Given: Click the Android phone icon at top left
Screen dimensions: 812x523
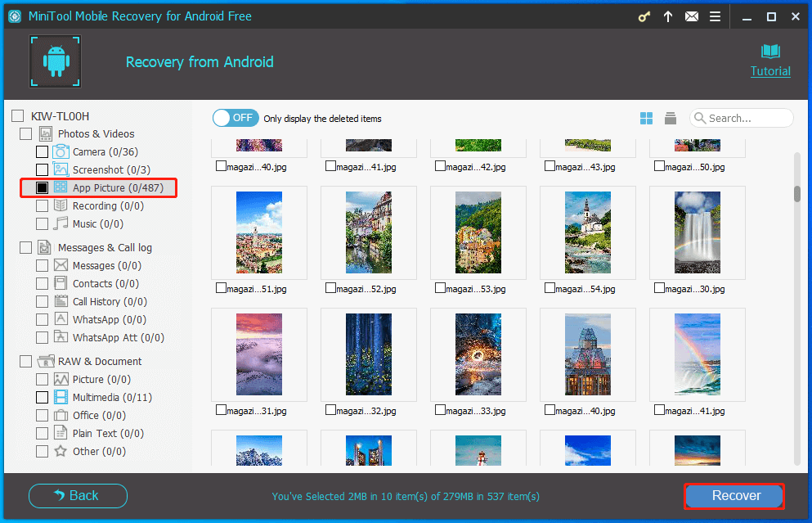Looking at the screenshot, I should 55,61.
